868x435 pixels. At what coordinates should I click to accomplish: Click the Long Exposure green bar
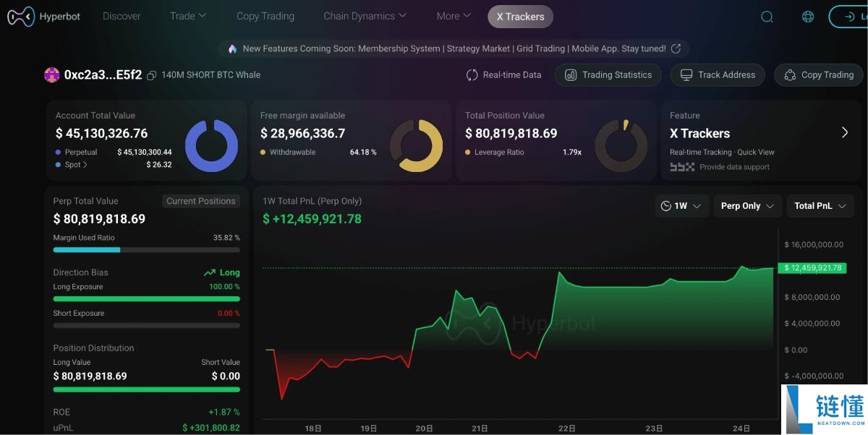(146, 298)
